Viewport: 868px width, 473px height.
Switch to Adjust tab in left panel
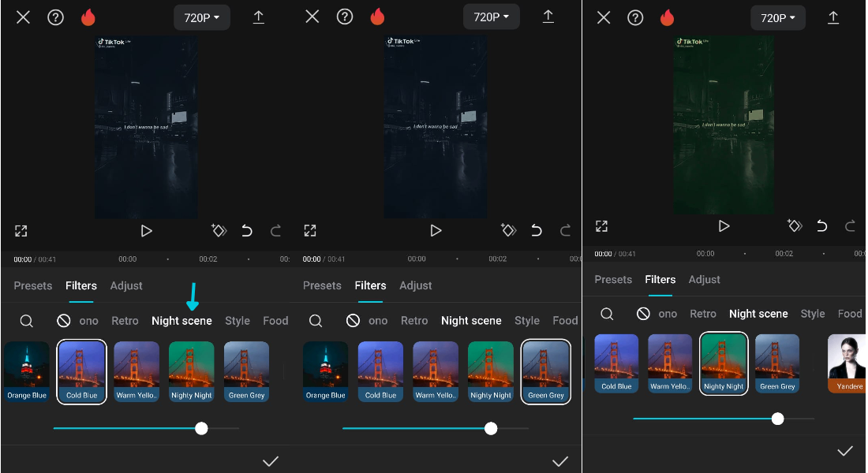(126, 285)
